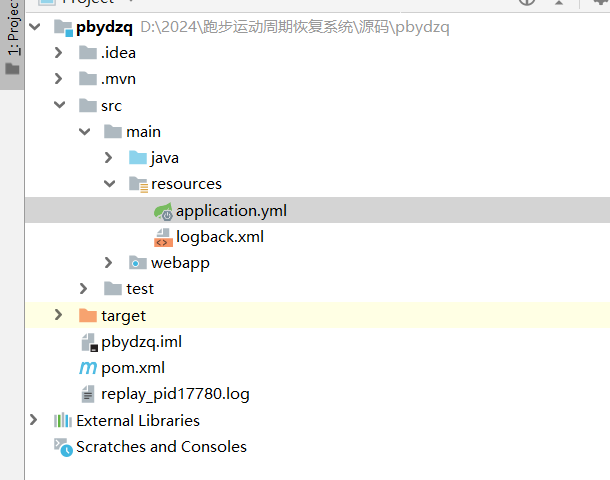Screen dimensions: 610x480
Task: Expand the .mvn folder
Action: click(x=60, y=79)
